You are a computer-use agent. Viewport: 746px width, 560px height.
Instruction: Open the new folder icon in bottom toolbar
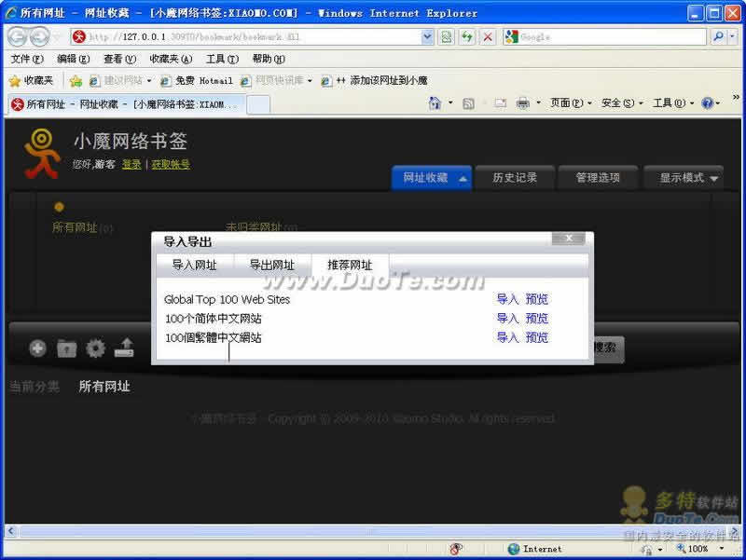[66, 348]
